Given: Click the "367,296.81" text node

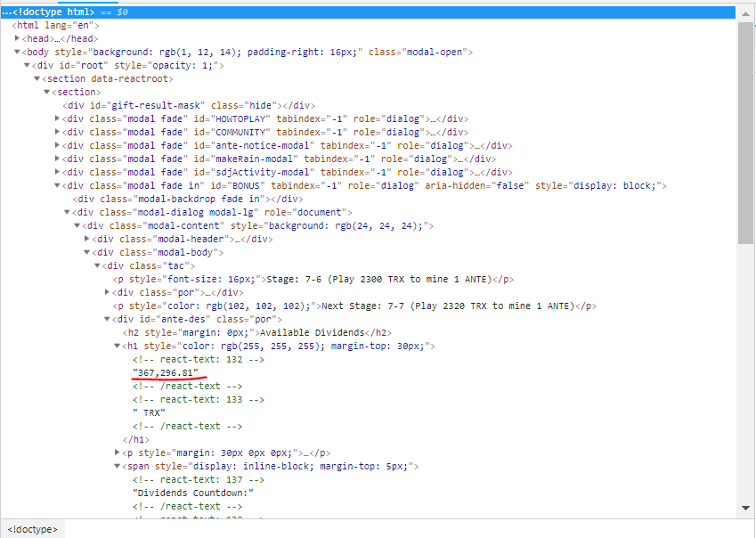Looking at the screenshot, I should point(166,372).
